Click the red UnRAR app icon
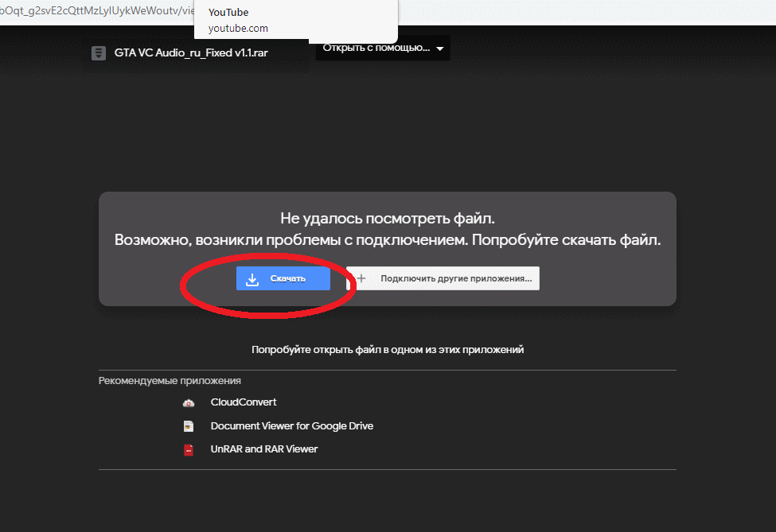 click(189, 450)
